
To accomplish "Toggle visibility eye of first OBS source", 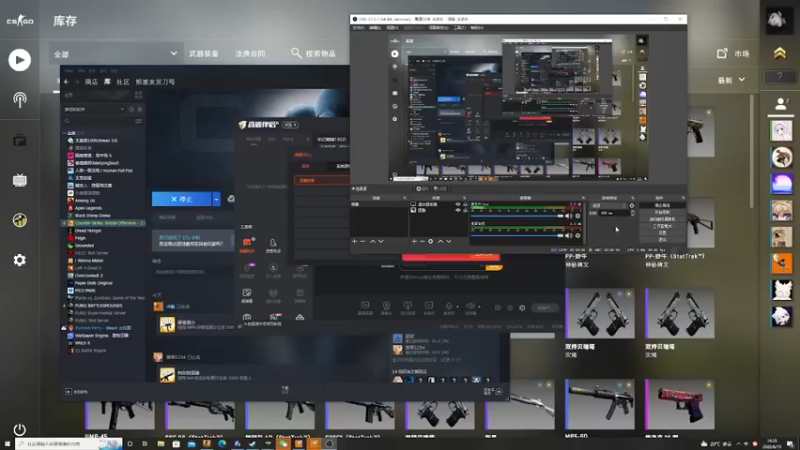I will click(458, 204).
